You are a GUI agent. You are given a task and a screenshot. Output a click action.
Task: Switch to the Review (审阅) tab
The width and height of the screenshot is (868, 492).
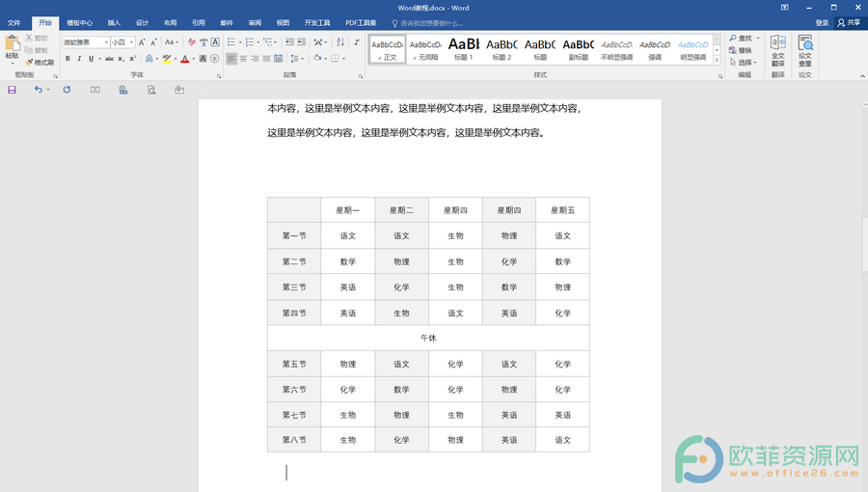pos(255,23)
